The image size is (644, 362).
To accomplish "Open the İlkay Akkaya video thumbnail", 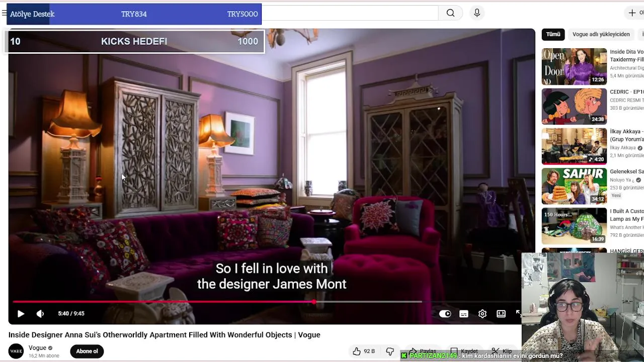I will [x=574, y=146].
